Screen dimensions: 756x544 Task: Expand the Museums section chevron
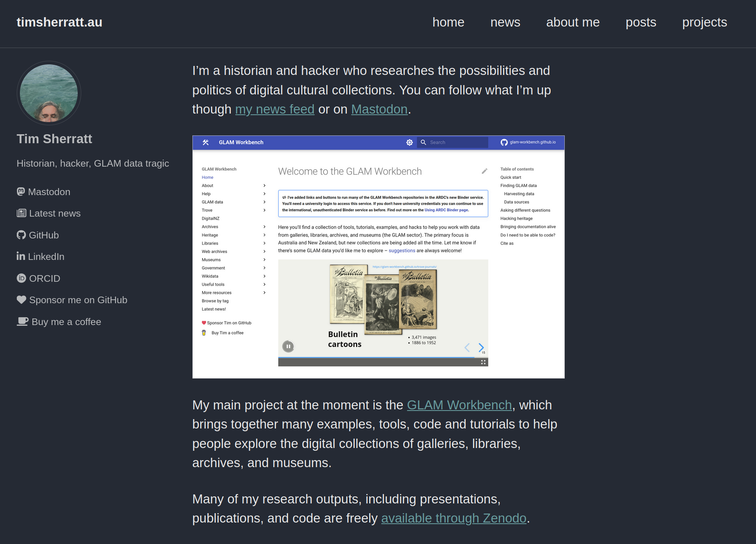(x=264, y=260)
